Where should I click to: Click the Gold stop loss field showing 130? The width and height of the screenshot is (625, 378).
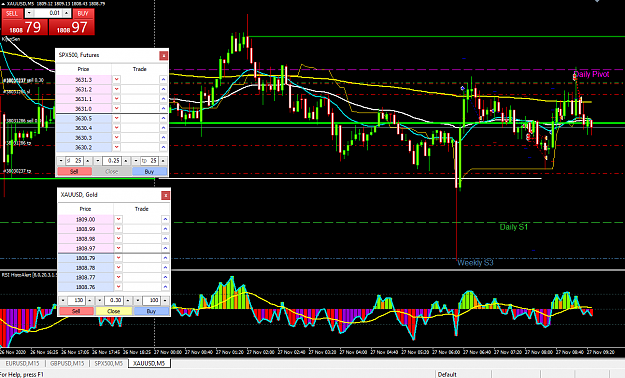click(x=77, y=300)
